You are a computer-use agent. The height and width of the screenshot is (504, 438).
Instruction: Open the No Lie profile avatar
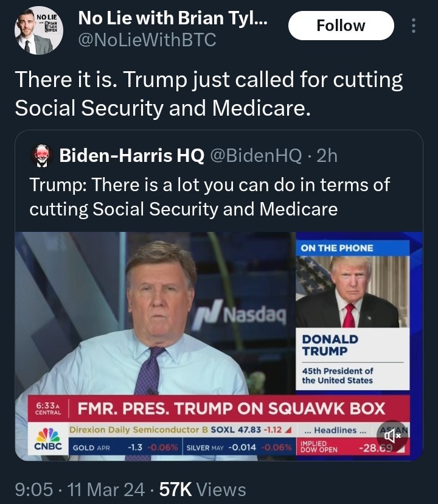pos(38,30)
